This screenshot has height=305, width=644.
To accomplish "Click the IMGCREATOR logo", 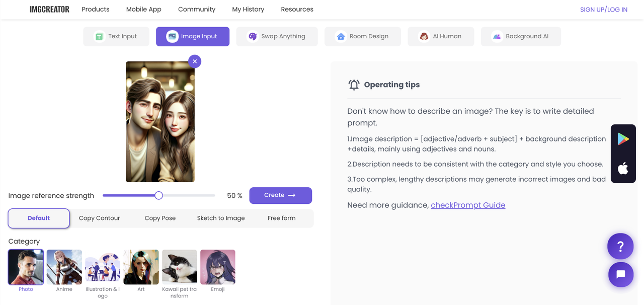I will [x=49, y=9].
